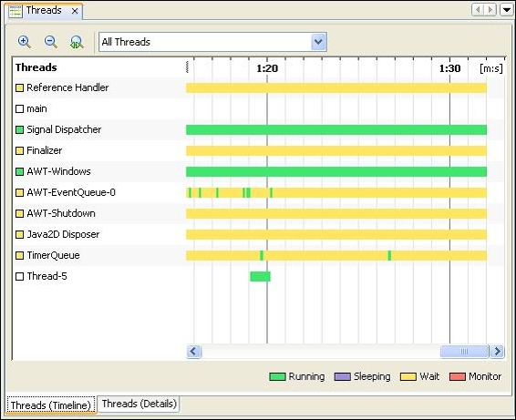The image size is (516, 420).
Task: Switch to Threads (Details) tab
Action: [x=139, y=404]
